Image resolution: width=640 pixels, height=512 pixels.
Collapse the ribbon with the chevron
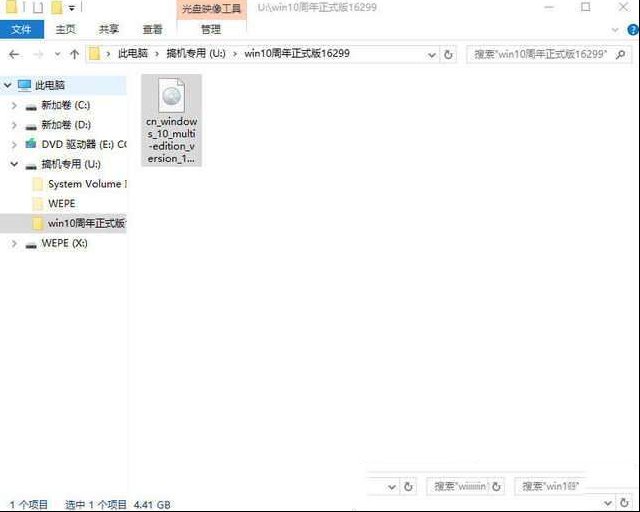click(x=615, y=30)
